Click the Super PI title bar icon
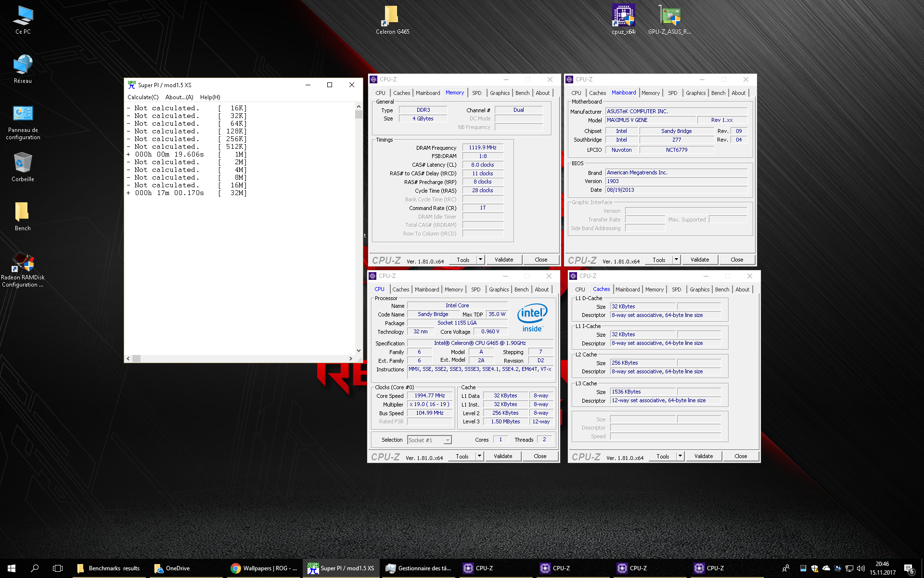 (x=131, y=84)
